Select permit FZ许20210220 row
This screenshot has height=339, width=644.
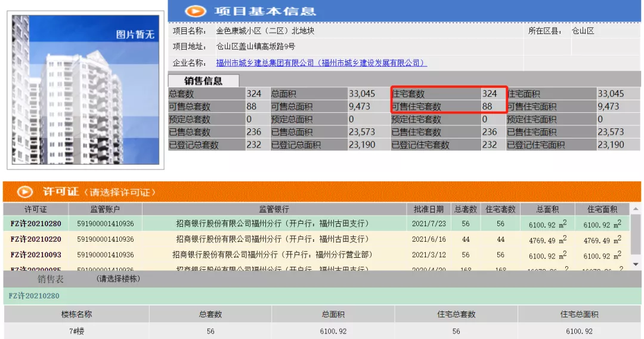[316, 239]
